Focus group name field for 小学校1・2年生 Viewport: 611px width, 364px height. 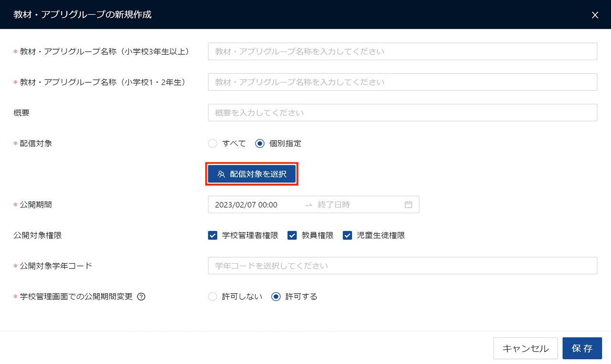402,82
